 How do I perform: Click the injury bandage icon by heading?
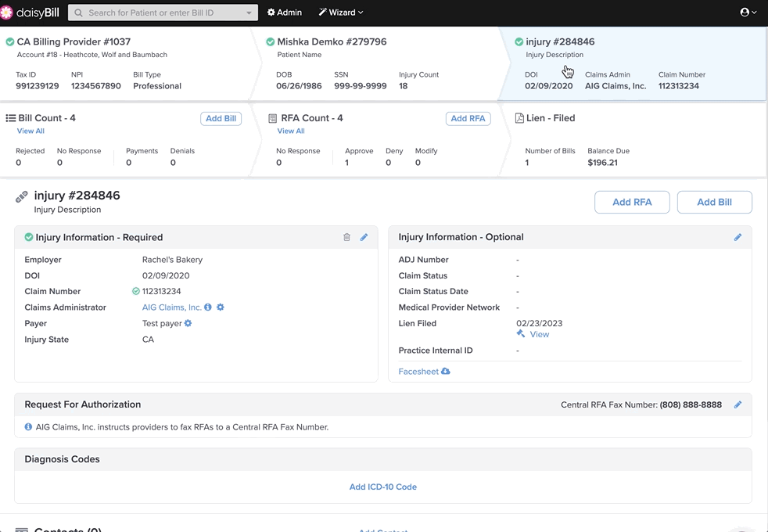[x=22, y=197]
